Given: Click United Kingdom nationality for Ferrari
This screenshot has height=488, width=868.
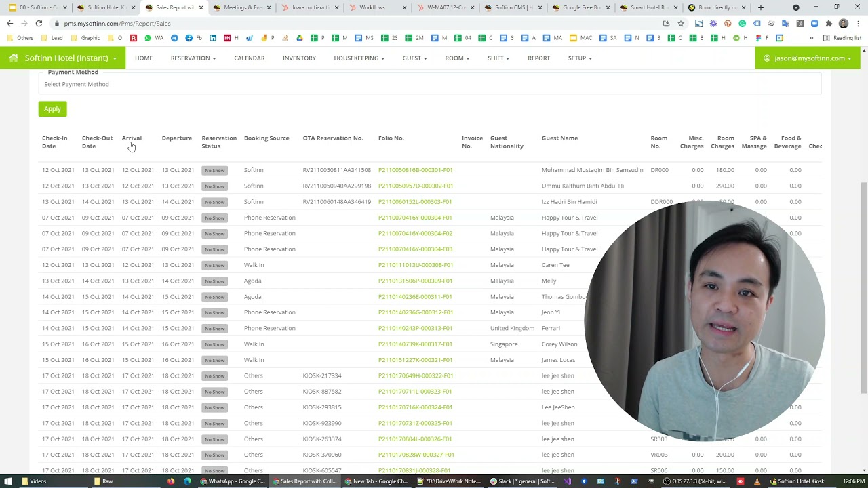Looking at the screenshot, I should (x=512, y=328).
